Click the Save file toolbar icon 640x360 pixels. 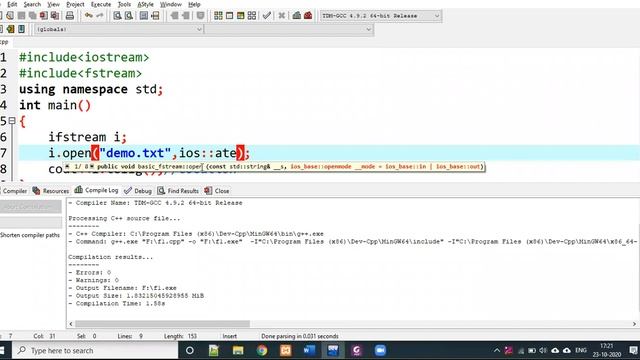tap(21, 16)
